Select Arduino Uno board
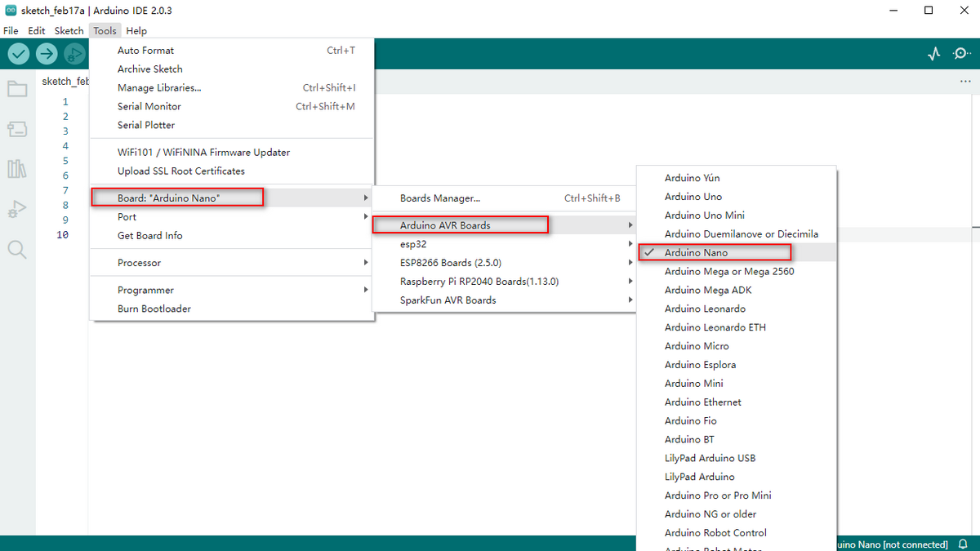The image size is (980, 551). coord(737,197)
